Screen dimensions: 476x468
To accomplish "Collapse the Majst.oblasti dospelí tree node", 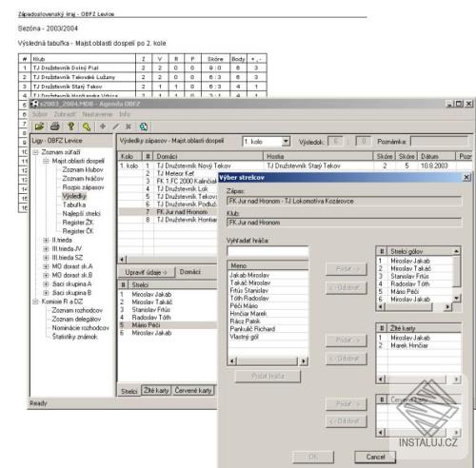I will click(x=46, y=161).
